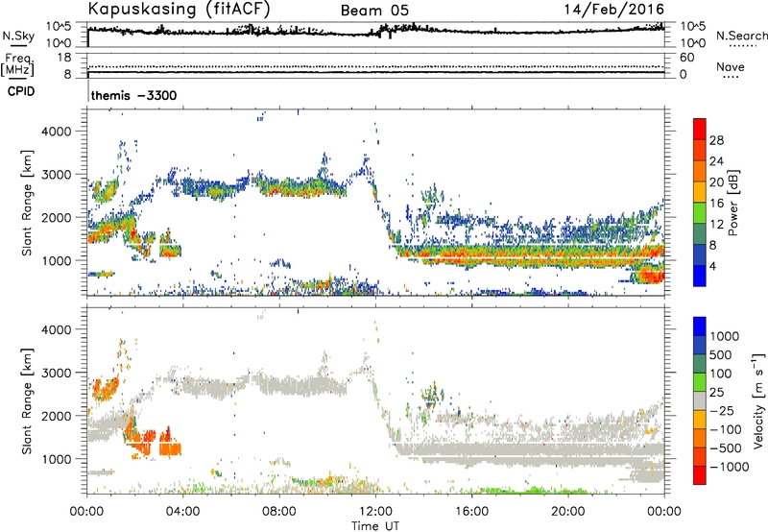Click the 100 tick on Velocity colorbar
768x532 pixels.
(x=721, y=374)
